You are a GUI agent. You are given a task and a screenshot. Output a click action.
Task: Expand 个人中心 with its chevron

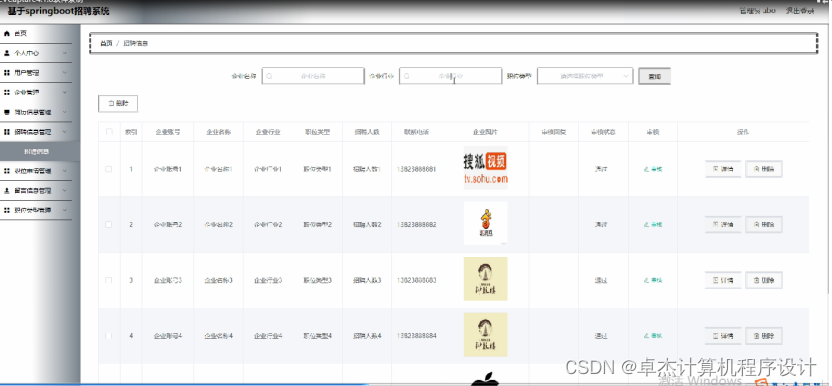(x=65, y=53)
